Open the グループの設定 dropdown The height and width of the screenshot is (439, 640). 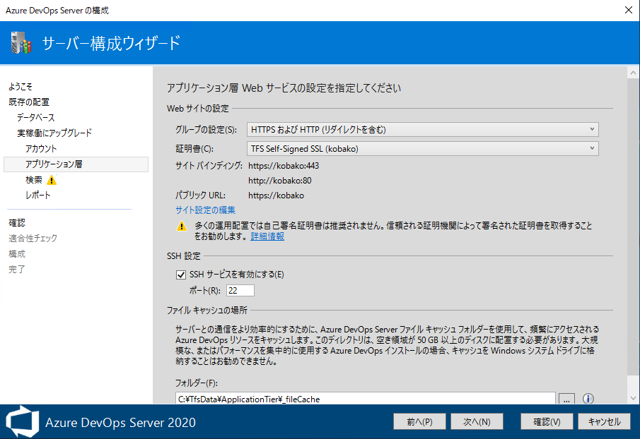(x=422, y=130)
